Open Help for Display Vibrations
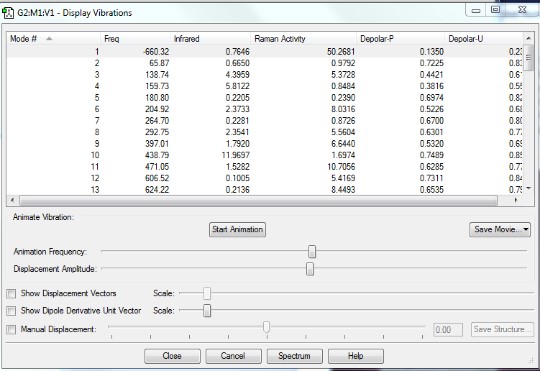The width and height of the screenshot is (540, 371). 356,356
